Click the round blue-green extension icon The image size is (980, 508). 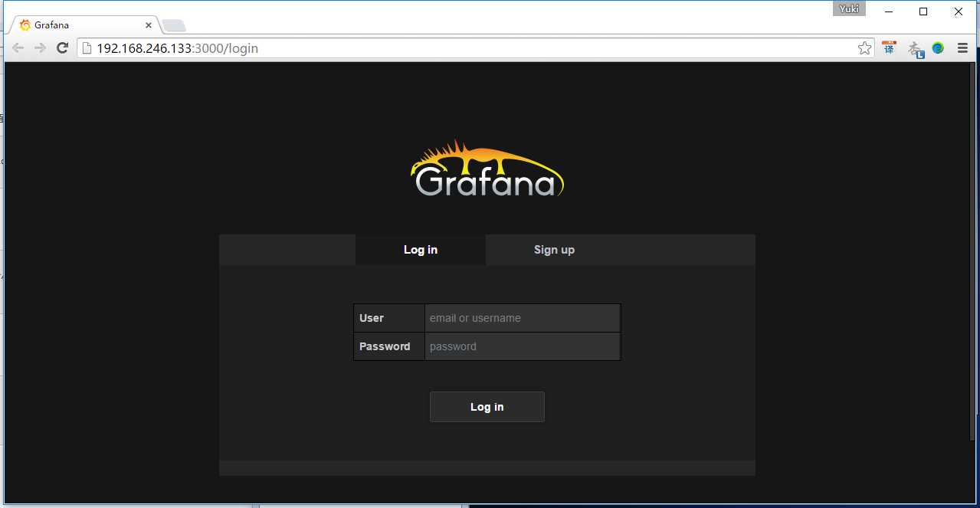click(x=938, y=48)
